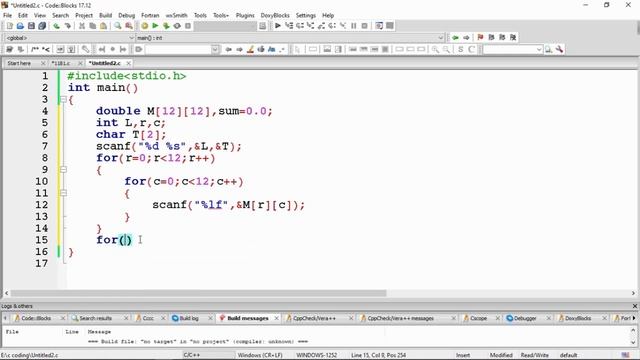Open the Plugins menu
640x360 pixels.
pyautogui.click(x=245, y=15)
